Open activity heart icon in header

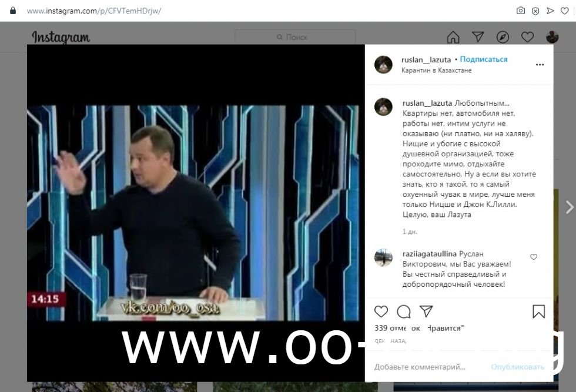click(527, 37)
